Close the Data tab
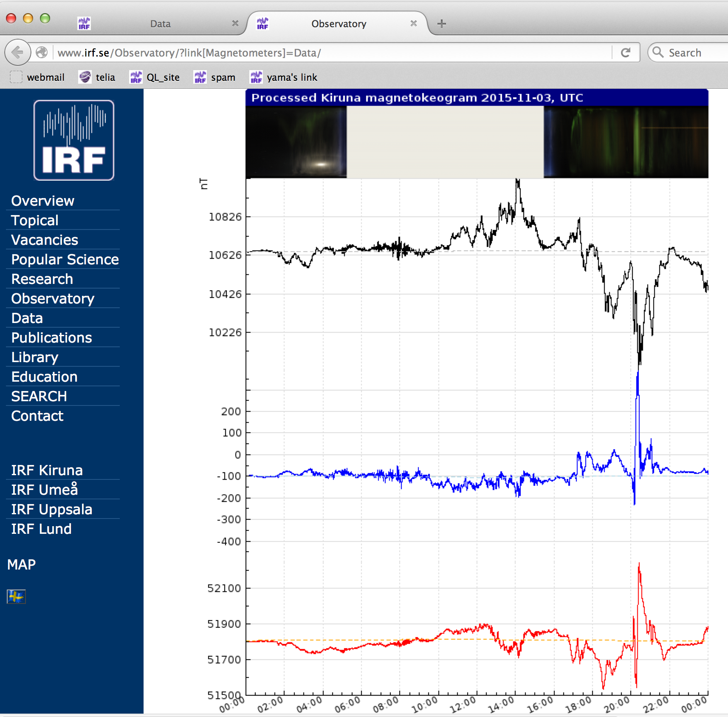 [x=235, y=24]
